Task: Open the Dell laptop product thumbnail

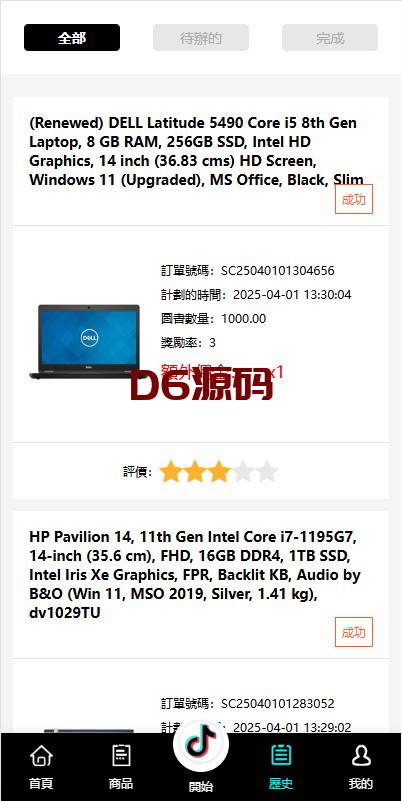Action: point(84,341)
